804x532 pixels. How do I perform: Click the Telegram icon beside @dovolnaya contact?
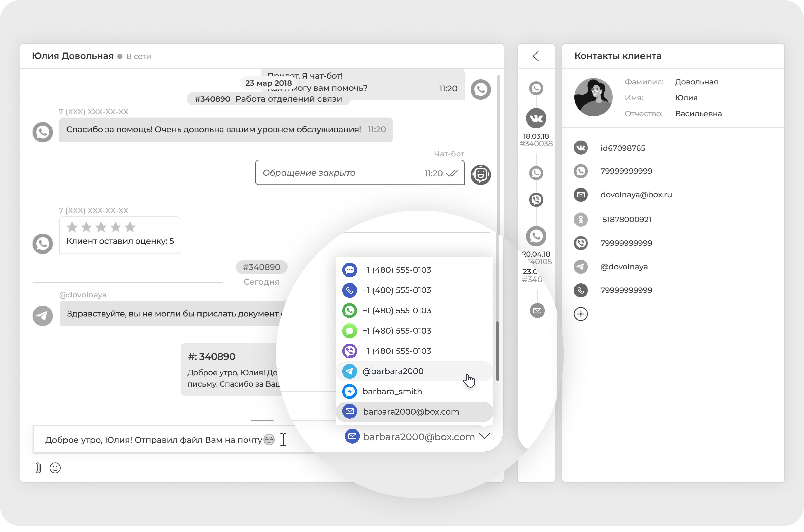[x=581, y=267]
